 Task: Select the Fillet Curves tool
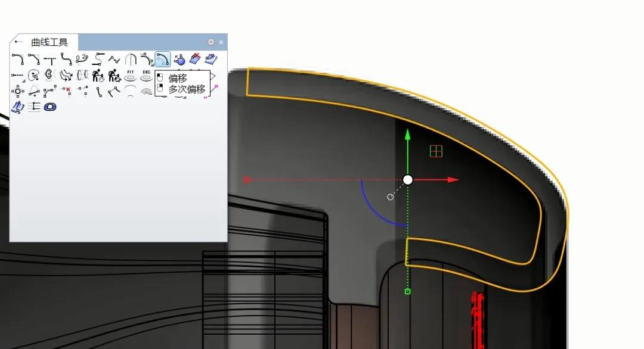18,60
